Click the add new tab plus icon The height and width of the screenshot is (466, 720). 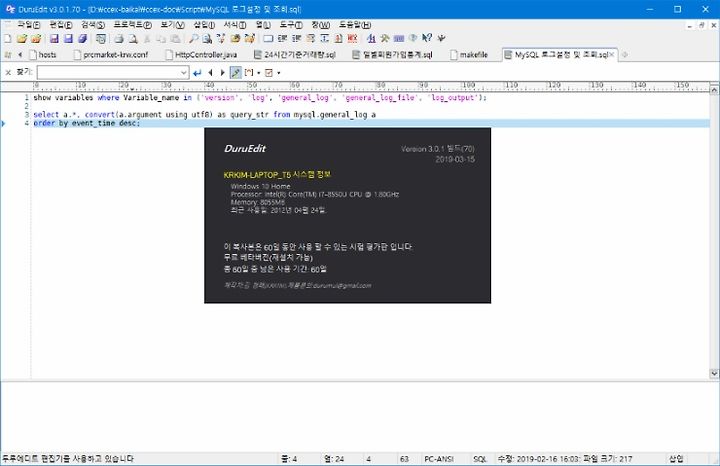coord(624,55)
